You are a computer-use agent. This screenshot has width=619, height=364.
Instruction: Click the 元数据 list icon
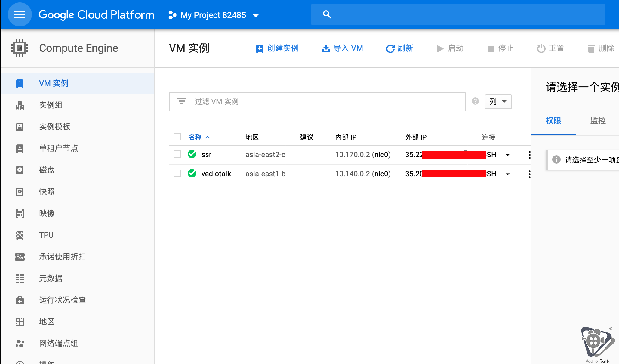coord(20,278)
